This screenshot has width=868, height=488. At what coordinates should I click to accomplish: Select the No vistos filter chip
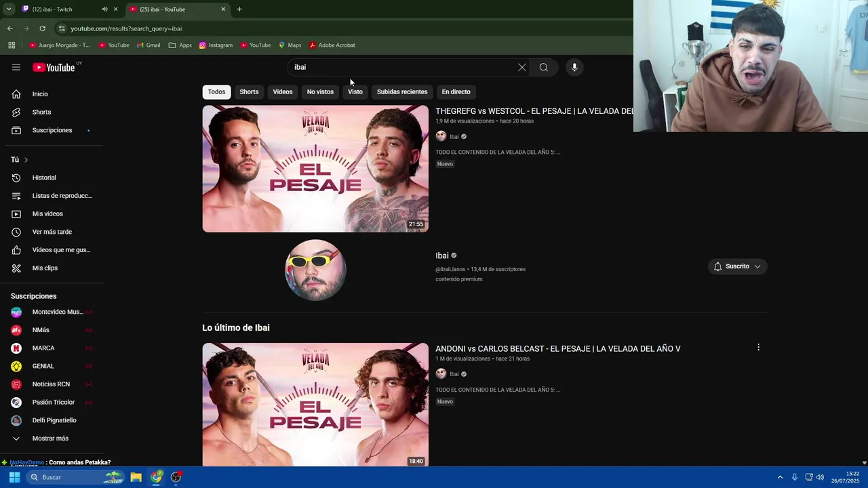coord(320,91)
